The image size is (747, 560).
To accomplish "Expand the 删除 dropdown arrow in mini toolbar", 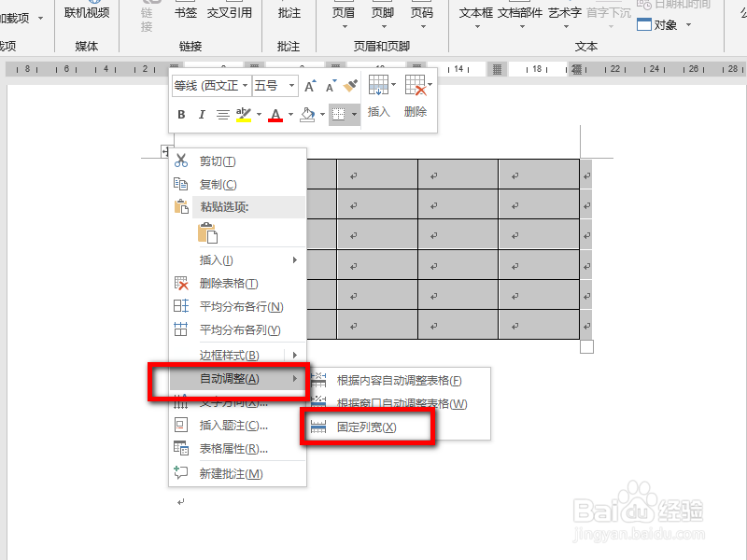I will pos(430,85).
